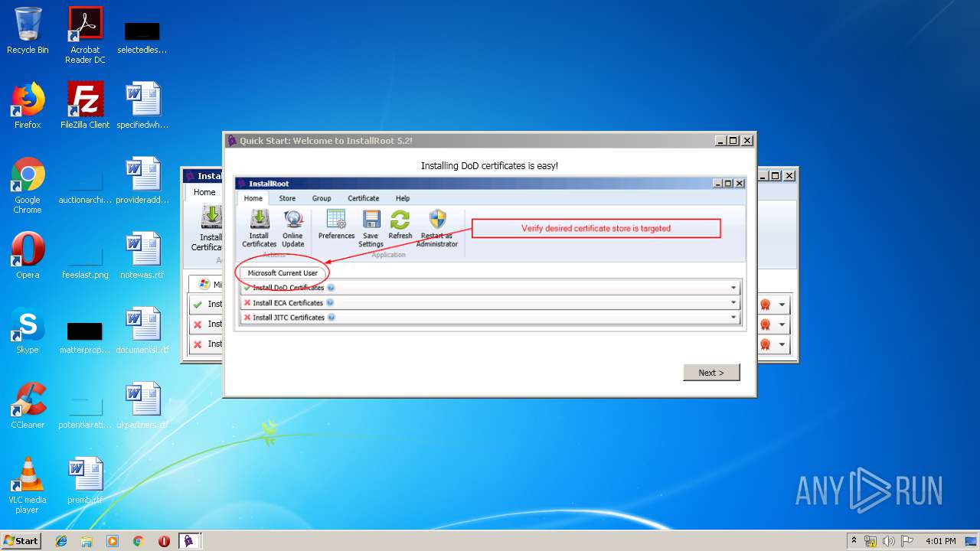Open VLC media player desktop shortcut

(28, 485)
